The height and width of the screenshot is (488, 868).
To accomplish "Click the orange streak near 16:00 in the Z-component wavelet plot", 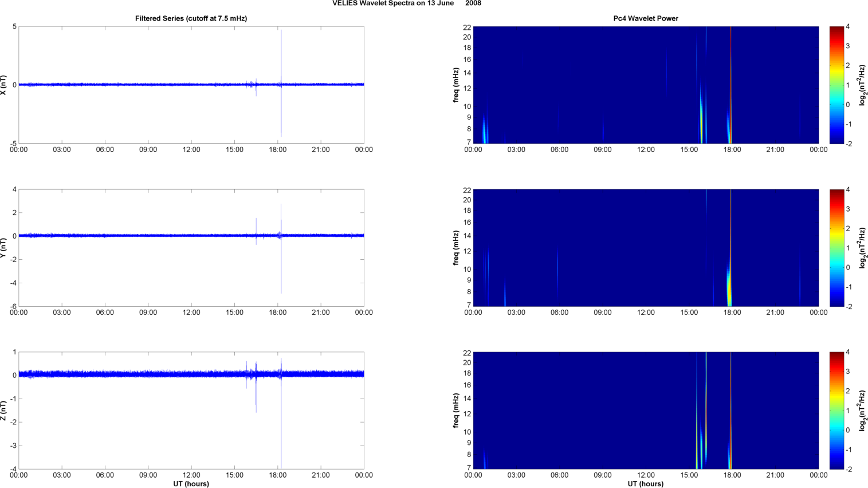I will (706, 407).
